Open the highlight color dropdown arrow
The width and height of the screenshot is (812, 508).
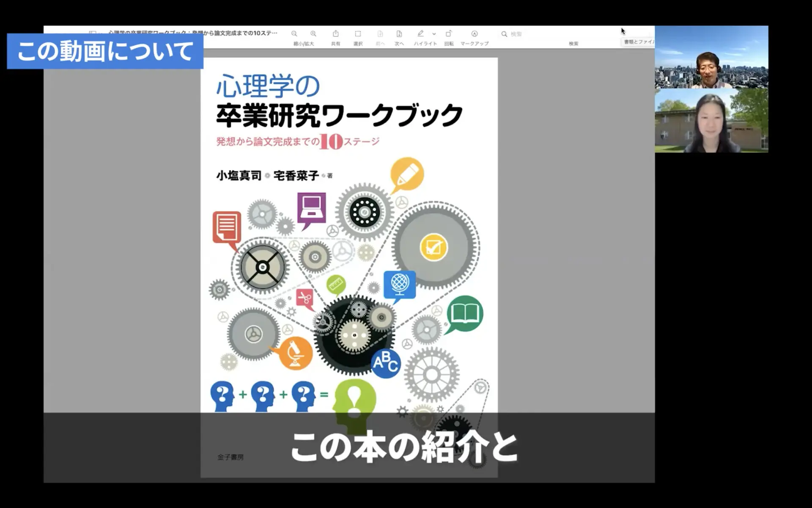(434, 34)
